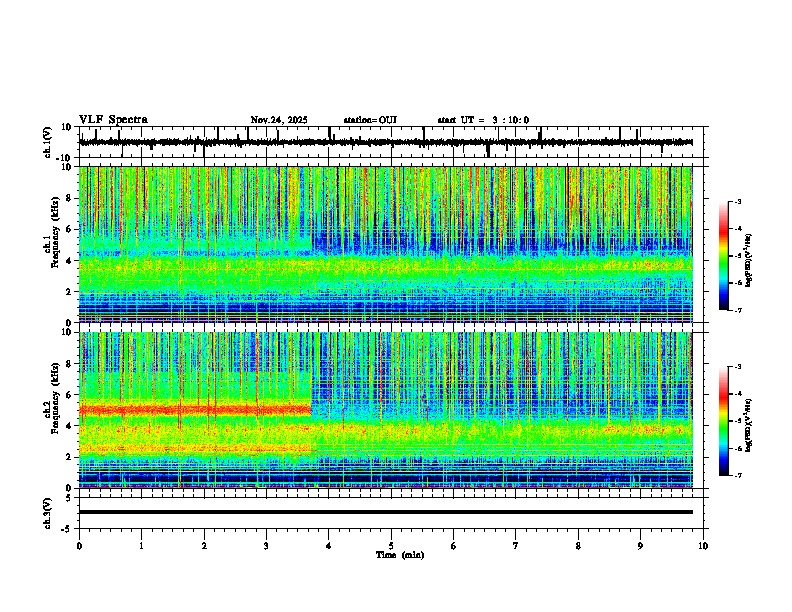Click the "-7" label on ch.2 colorbar
The height and width of the screenshot is (612, 792).
coord(737,476)
